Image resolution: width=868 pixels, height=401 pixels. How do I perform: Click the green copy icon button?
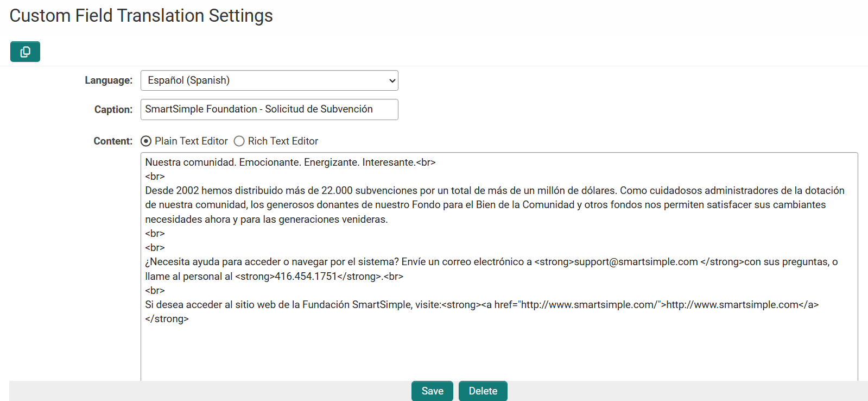[x=25, y=52]
